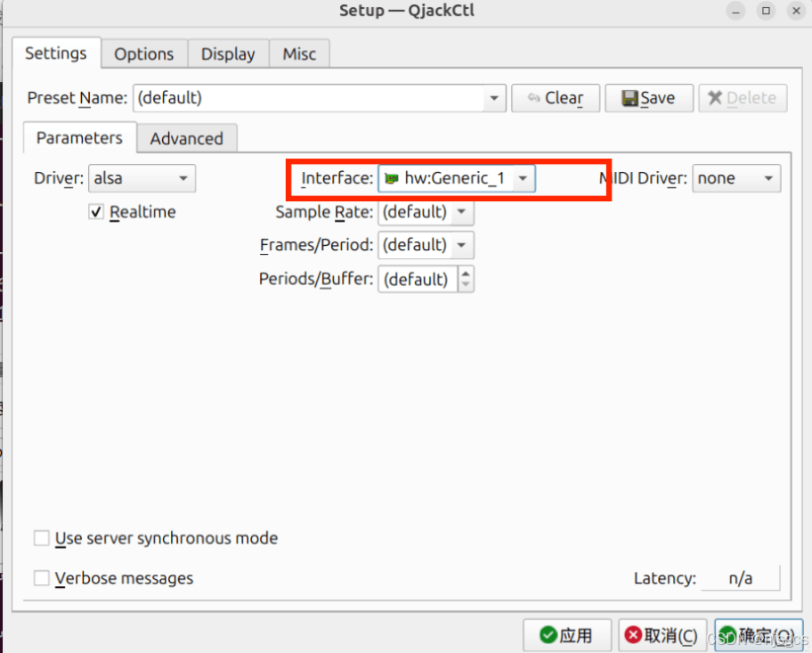Increment Periods/Buffer using the up spinner
Image resolution: width=812 pixels, height=653 pixels.
(466, 273)
